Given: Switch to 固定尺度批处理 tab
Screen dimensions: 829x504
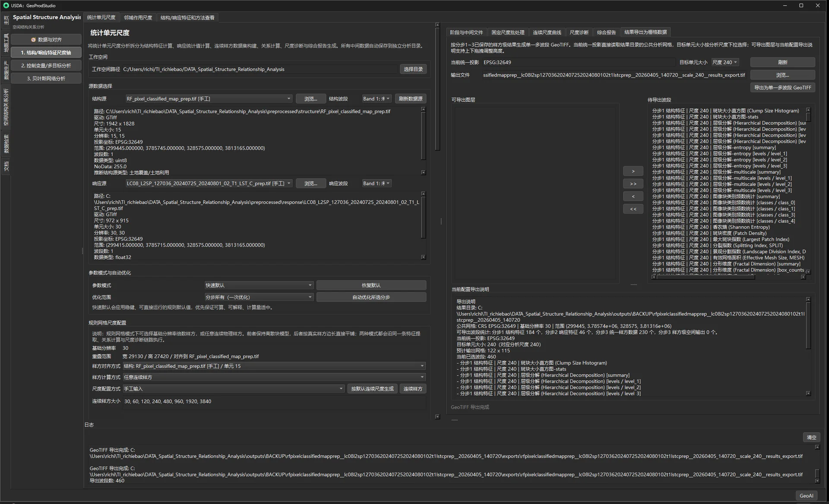Looking at the screenshot, I should click(x=508, y=32).
